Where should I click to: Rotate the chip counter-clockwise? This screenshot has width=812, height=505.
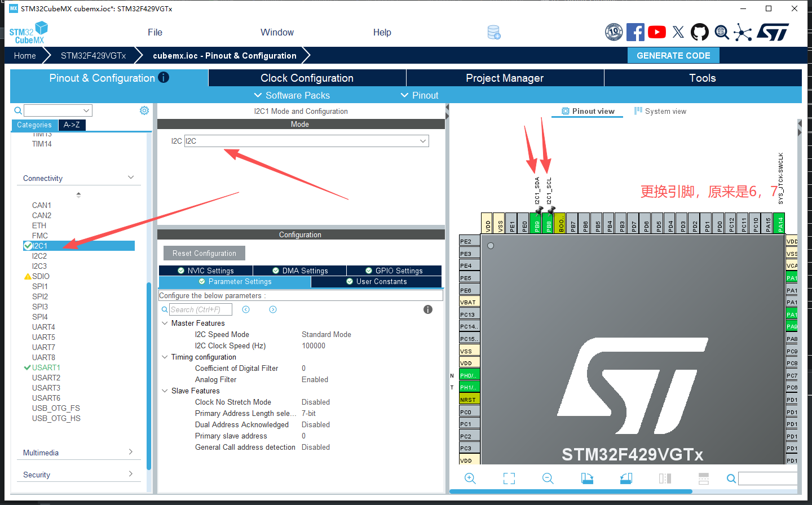[x=626, y=479]
